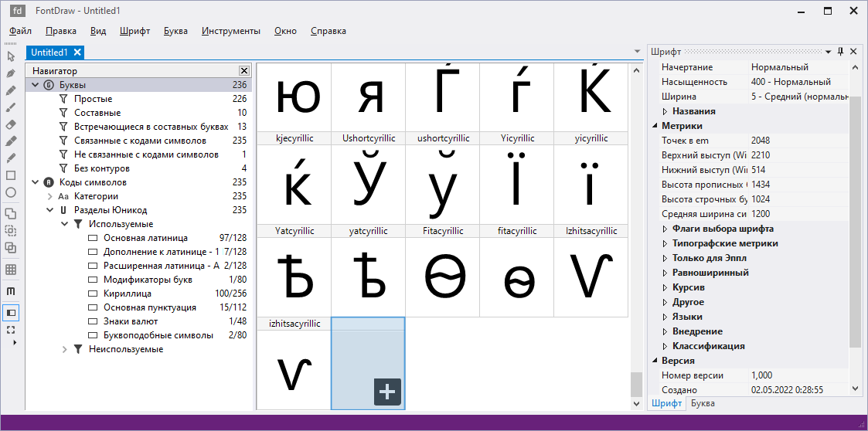Click the Коды символов 'A' icon

point(48,182)
